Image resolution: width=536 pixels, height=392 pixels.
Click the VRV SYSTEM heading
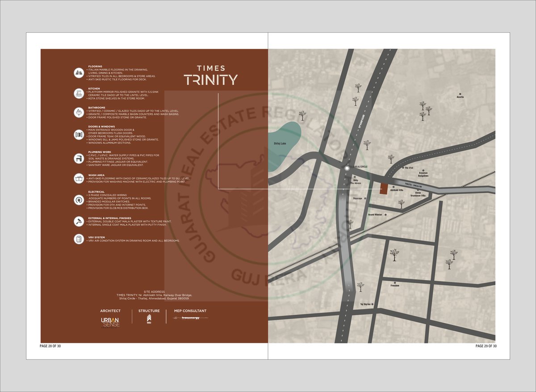click(x=96, y=238)
